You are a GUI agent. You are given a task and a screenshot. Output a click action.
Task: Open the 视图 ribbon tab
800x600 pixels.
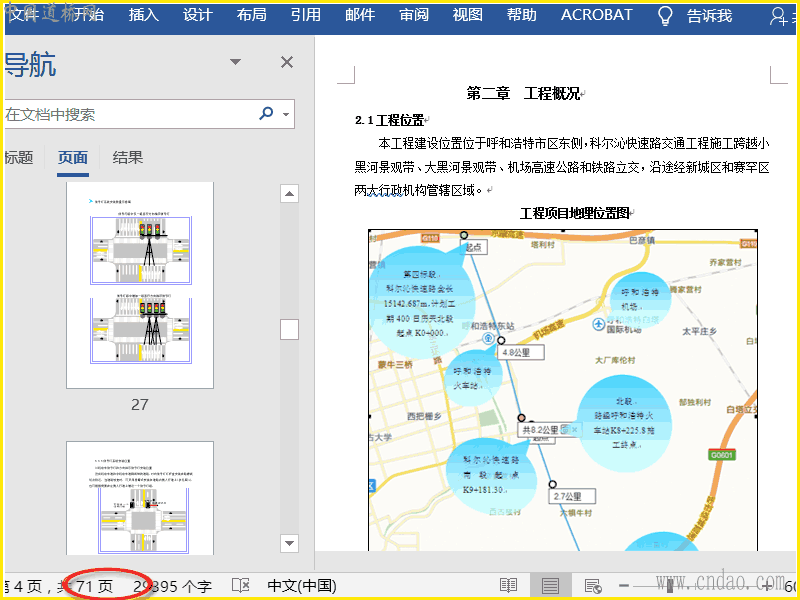tap(467, 15)
